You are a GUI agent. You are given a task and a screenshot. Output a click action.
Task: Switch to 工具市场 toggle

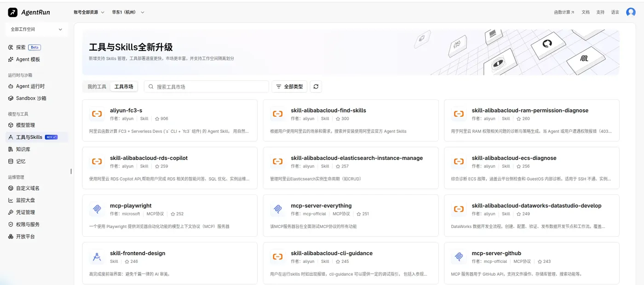pos(124,86)
